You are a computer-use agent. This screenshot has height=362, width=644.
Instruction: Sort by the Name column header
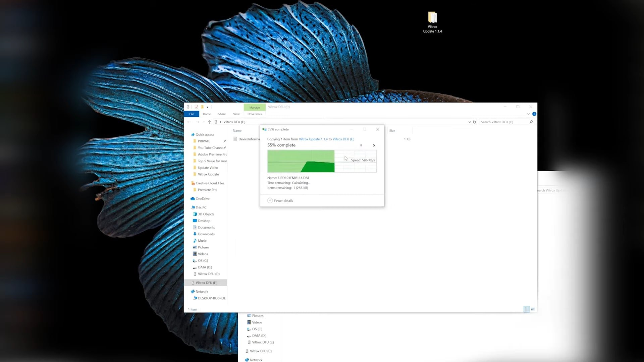pos(237,131)
